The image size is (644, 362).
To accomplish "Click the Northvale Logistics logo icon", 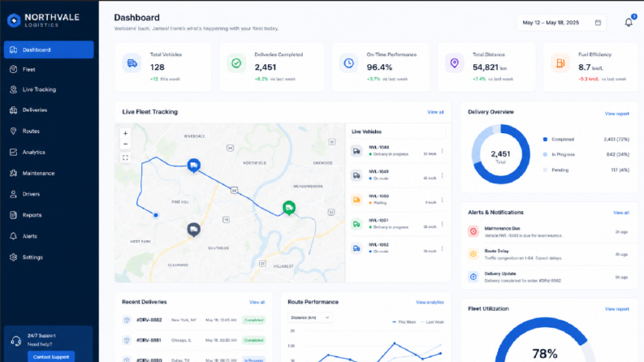I will coord(14,20).
